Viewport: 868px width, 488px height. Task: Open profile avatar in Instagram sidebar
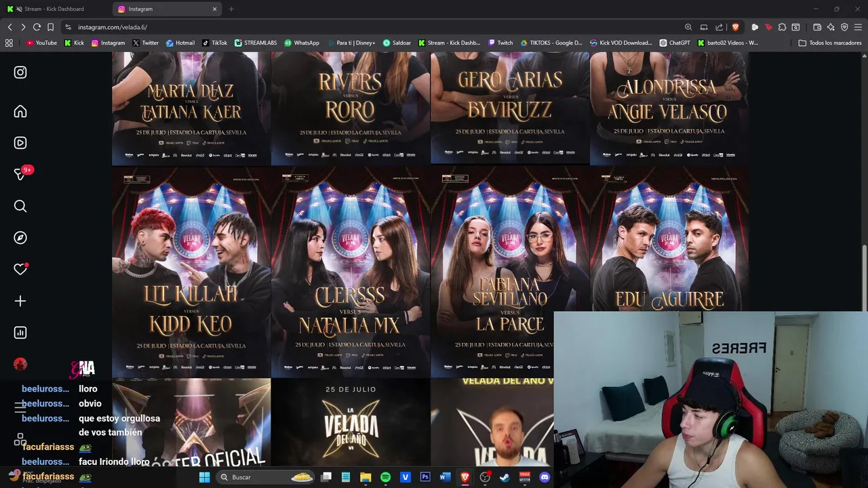[x=20, y=364]
